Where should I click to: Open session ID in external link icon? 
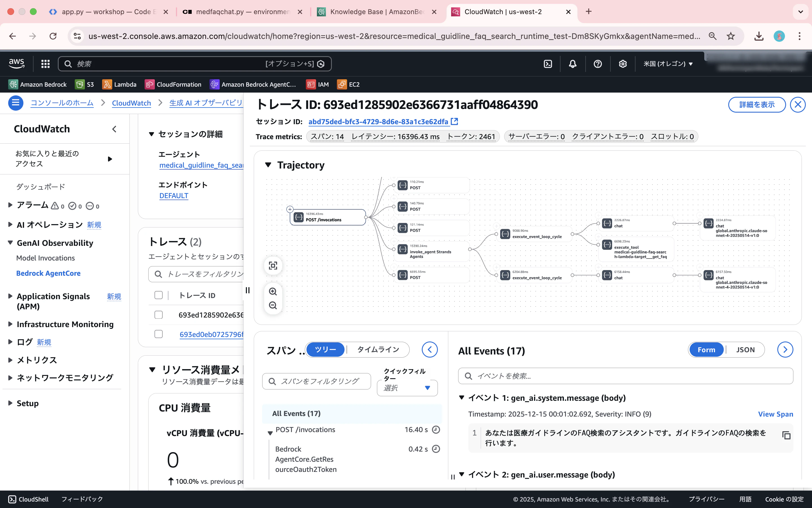[x=454, y=121]
